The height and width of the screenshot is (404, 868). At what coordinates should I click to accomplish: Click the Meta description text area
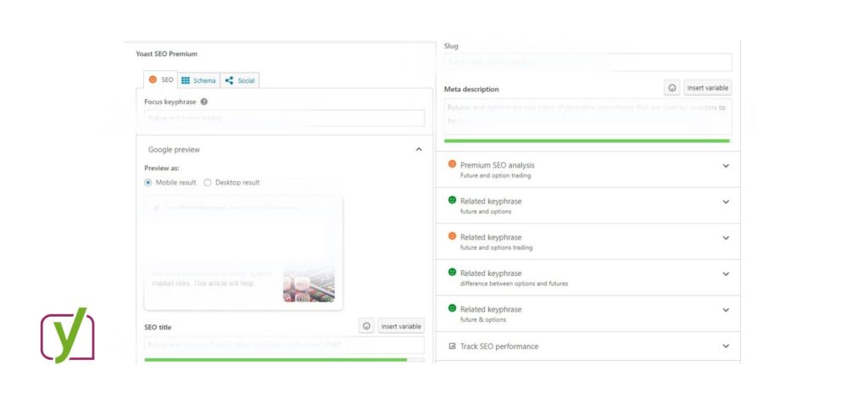coord(588,116)
